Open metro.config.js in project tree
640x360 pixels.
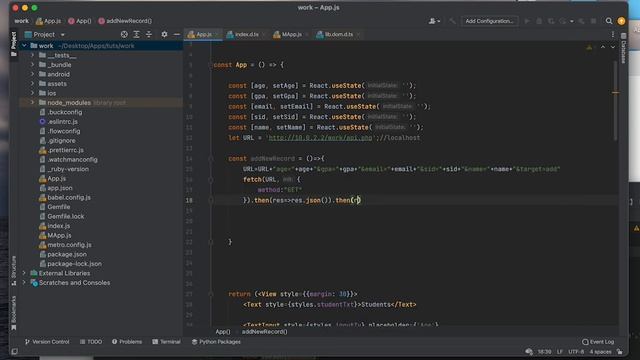pyautogui.click(x=69, y=244)
